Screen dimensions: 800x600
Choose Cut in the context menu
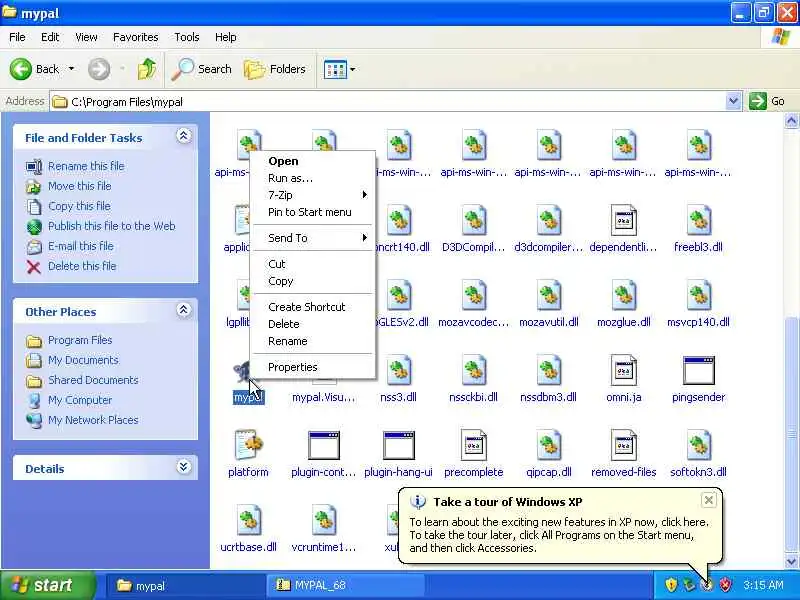[312, 264]
